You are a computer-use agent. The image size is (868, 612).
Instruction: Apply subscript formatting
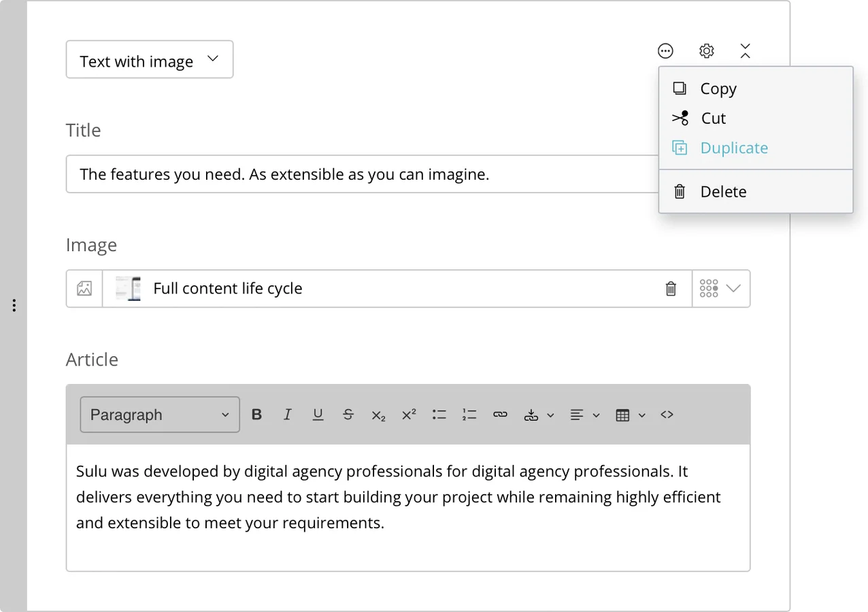coord(378,415)
